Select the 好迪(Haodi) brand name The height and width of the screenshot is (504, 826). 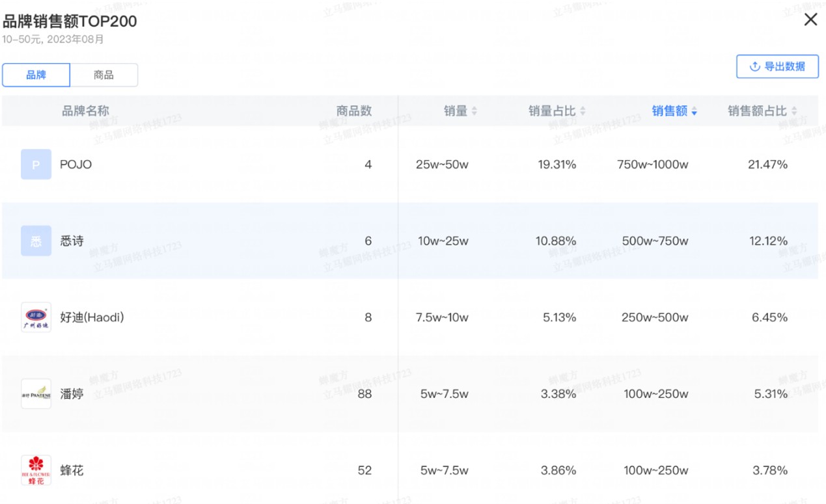[92, 317]
